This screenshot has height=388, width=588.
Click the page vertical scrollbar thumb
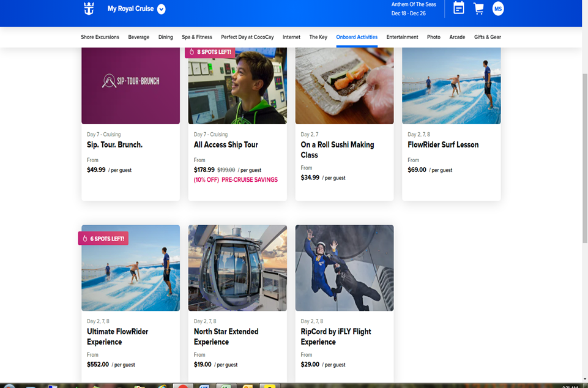click(584, 159)
